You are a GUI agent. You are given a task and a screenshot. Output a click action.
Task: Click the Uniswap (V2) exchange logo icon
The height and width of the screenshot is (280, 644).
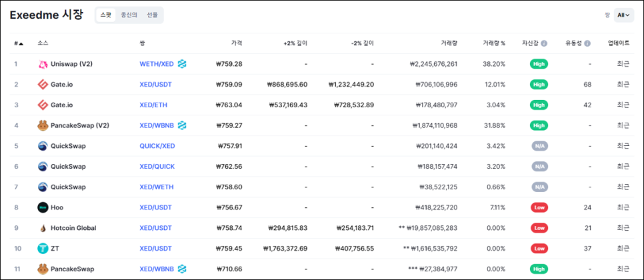pos(43,64)
